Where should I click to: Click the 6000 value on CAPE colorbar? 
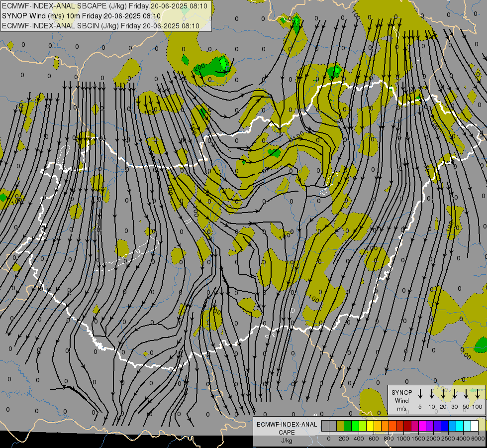478,439
